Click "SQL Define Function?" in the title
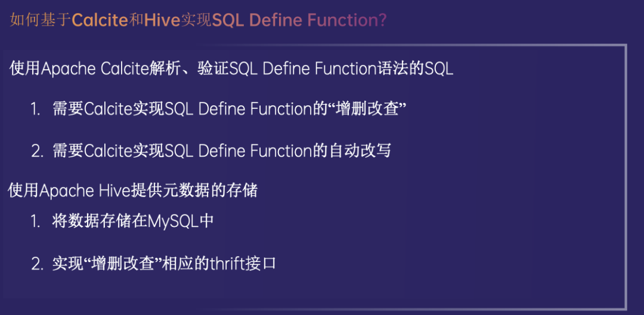 [x=299, y=20]
